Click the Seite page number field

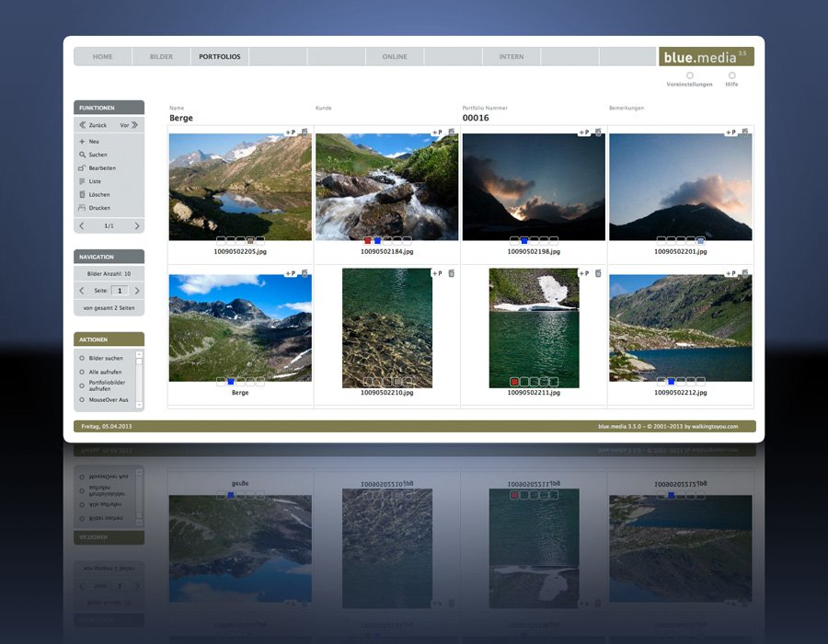120,291
